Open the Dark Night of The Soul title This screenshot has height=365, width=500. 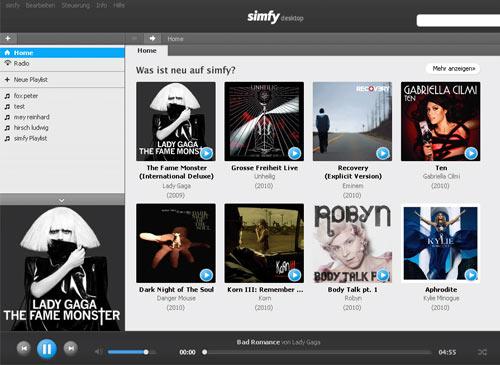pyautogui.click(x=176, y=289)
